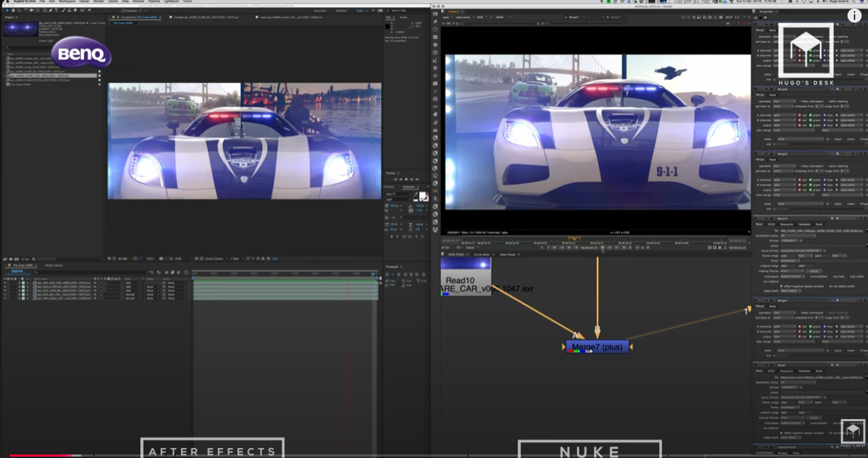The width and height of the screenshot is (868, 458).
Task: Select the Selection tool in After Effects
Action: (x=8, y=11)
